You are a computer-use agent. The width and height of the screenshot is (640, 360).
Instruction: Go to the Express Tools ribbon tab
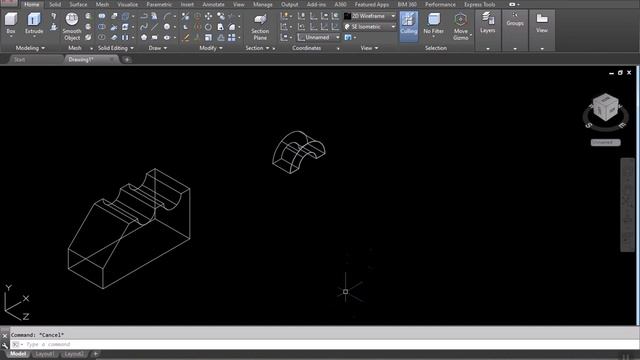pos(480,4)
